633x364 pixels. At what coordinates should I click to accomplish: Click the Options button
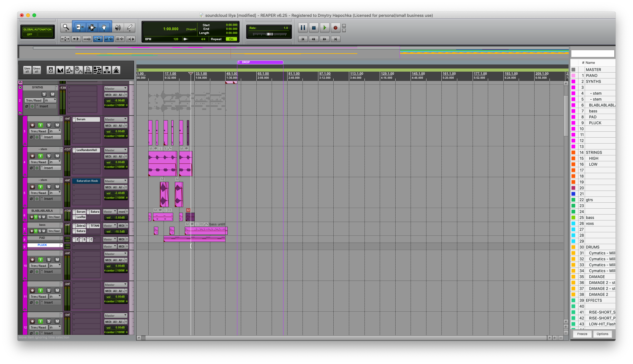tap(602, 334)
